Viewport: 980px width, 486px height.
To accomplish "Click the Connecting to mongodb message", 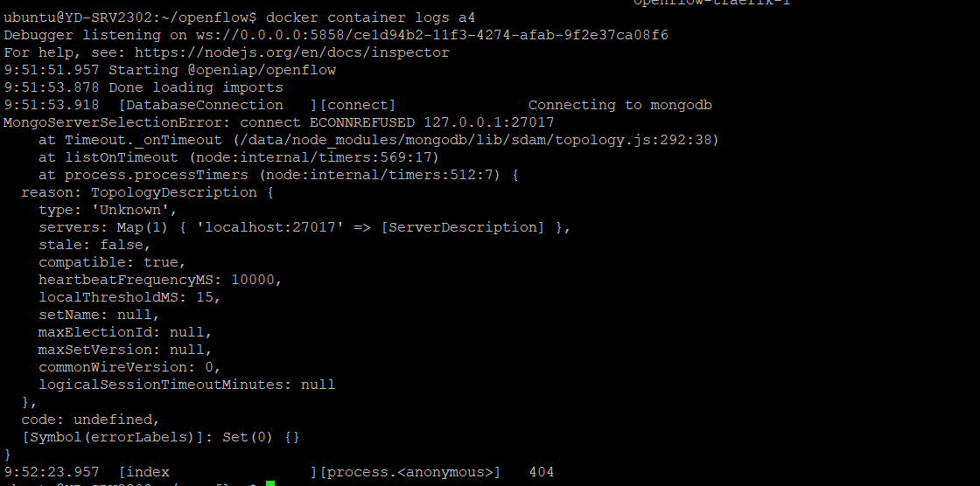I will 620,105.
